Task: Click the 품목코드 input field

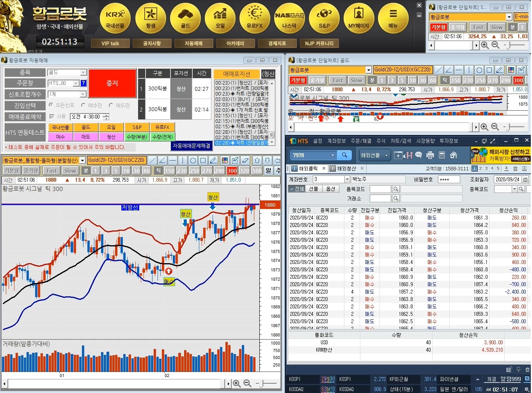Action: 380,189
